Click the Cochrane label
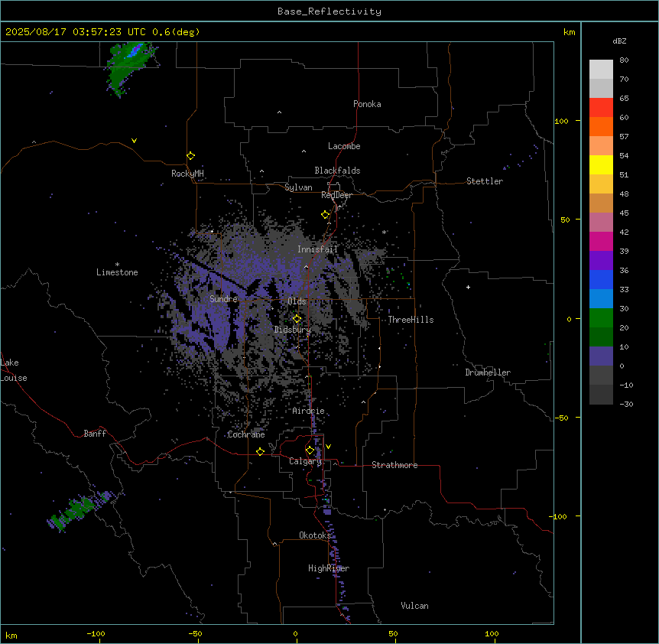Viewport: 659px width, 644px height. click(246, 434)
